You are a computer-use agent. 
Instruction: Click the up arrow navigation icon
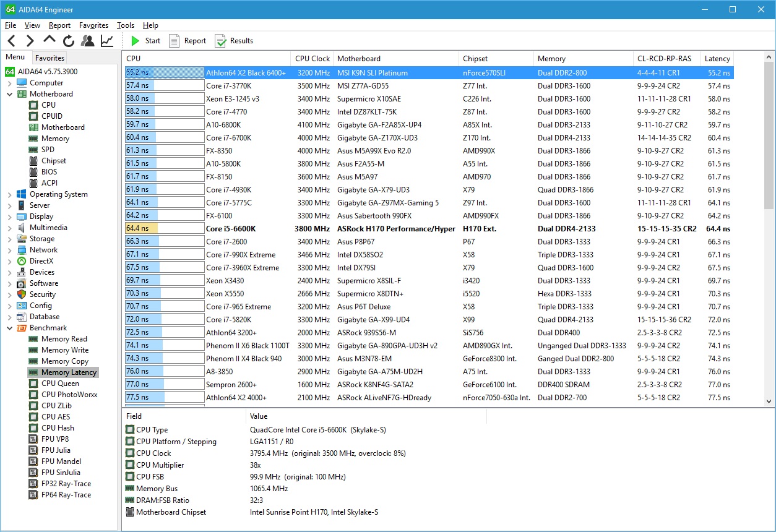pyautogui.click(x=50, y=40)
